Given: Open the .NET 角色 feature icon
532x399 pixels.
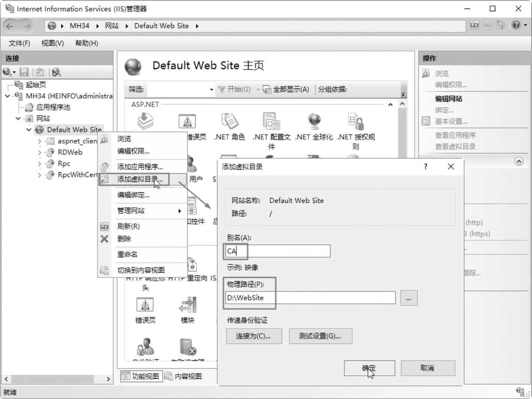Looking at the screenshot, I should coord(229,122).
